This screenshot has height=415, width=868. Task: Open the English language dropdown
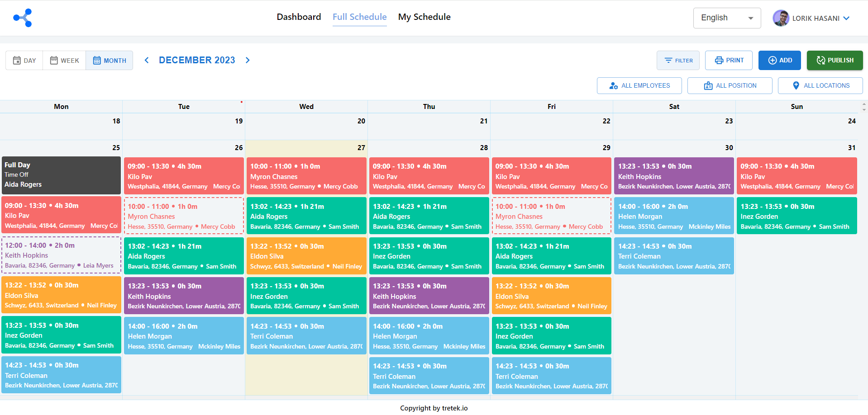[x=726, y=18]
